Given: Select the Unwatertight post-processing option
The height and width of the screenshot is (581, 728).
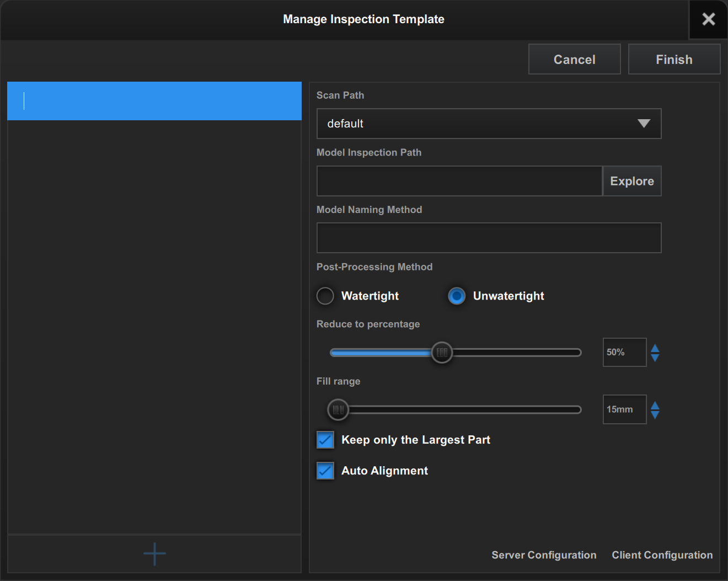Looking at the screenshot, I should (x=457, y=296).
